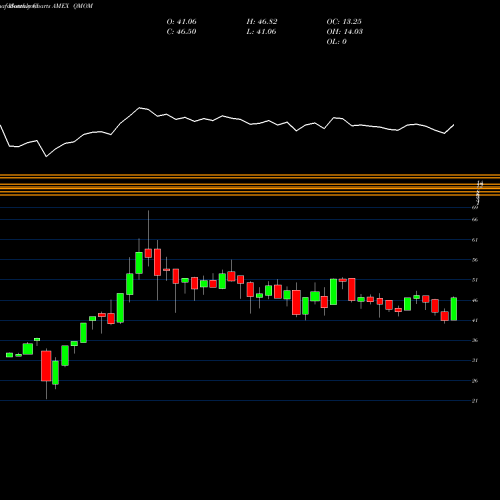Click the 51 price axis label
The height and width of the screenshot is (500, 500).
pos(475,280)
